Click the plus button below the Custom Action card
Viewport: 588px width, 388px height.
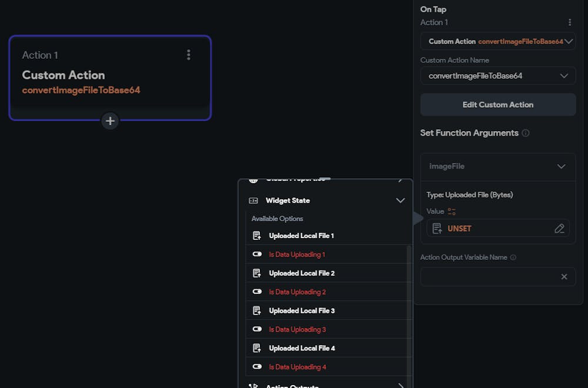click(110, 121)
